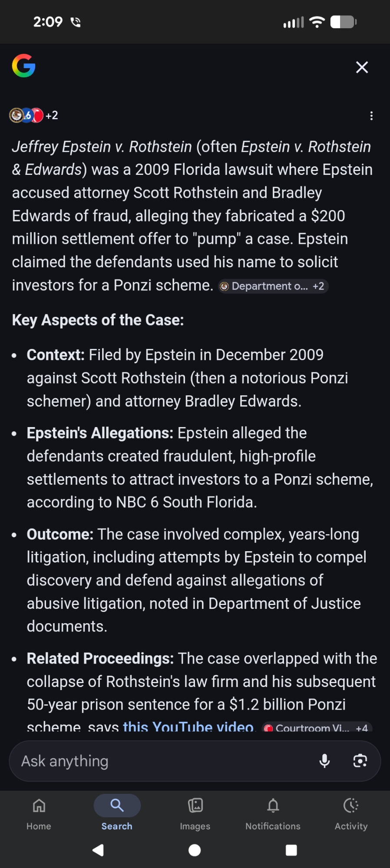Viewport: 390px width, 868px height.
Task: Open Google Lens camera search
Action: (360, 761)
